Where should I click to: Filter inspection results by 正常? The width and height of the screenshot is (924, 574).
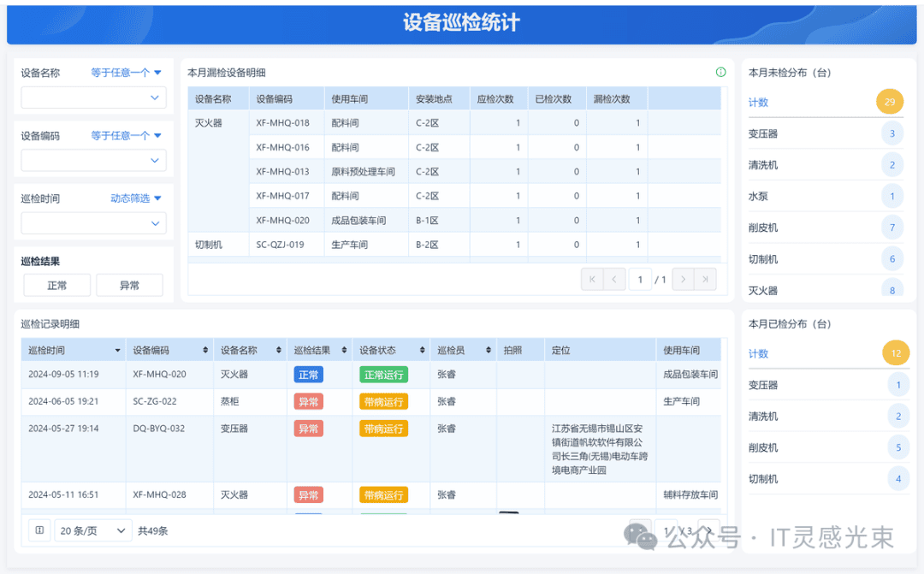[x=57, y=285]
